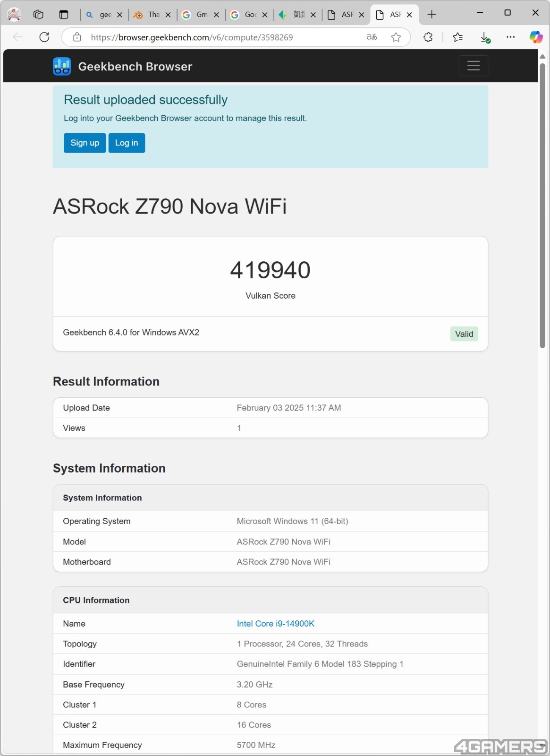Open the tab actions menu icon

point(64,15)
